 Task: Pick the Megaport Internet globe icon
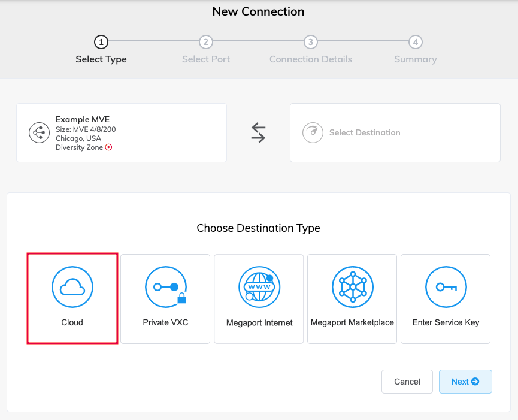pos(259,287)
